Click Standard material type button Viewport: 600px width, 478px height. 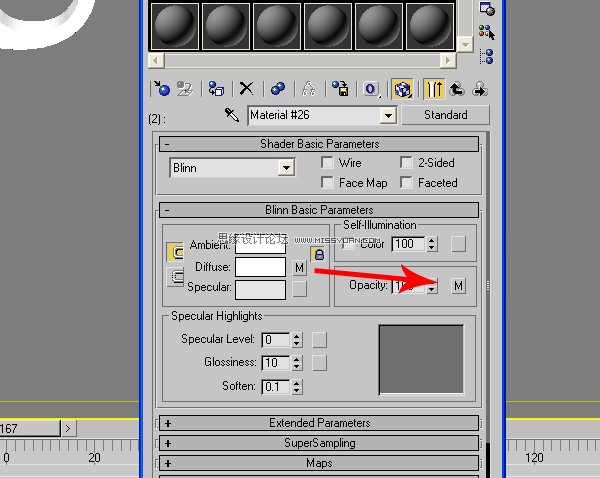pos(445,115)
